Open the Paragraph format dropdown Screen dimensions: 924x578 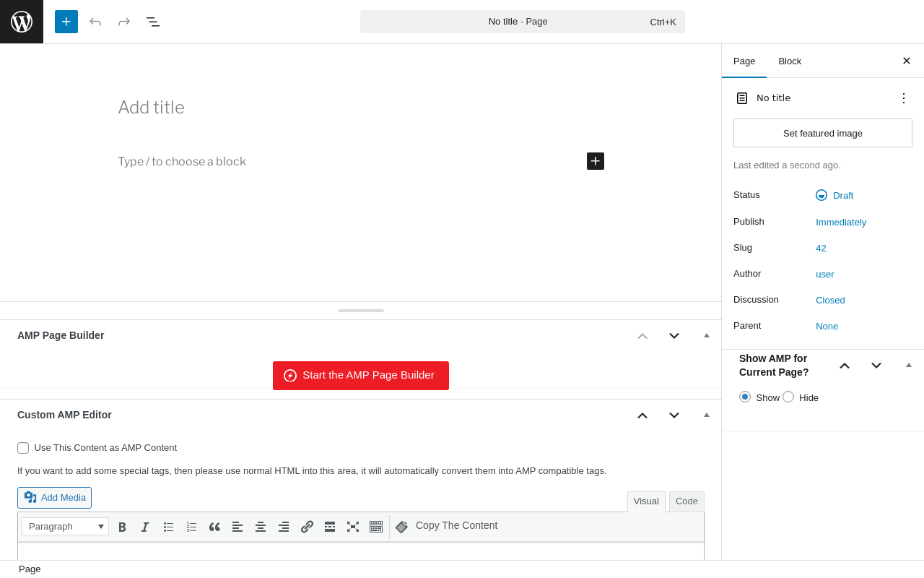coord(65,526)
